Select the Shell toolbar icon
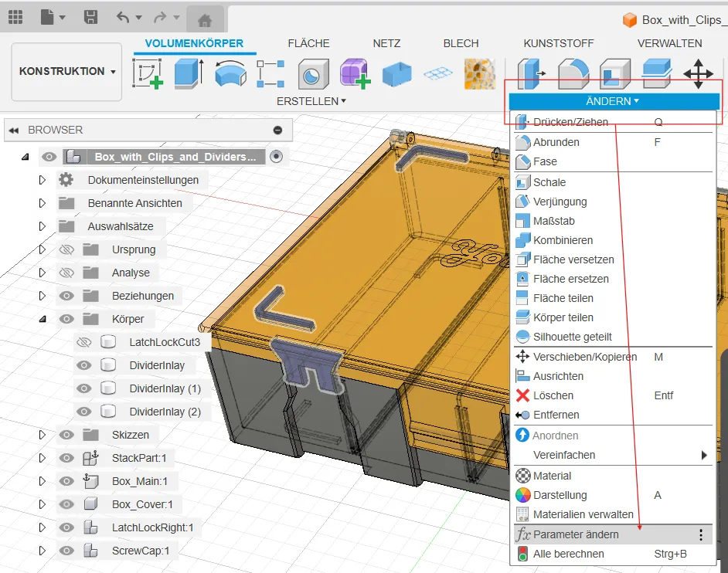This screenshot has height=573, width=728. coord(615,73)
